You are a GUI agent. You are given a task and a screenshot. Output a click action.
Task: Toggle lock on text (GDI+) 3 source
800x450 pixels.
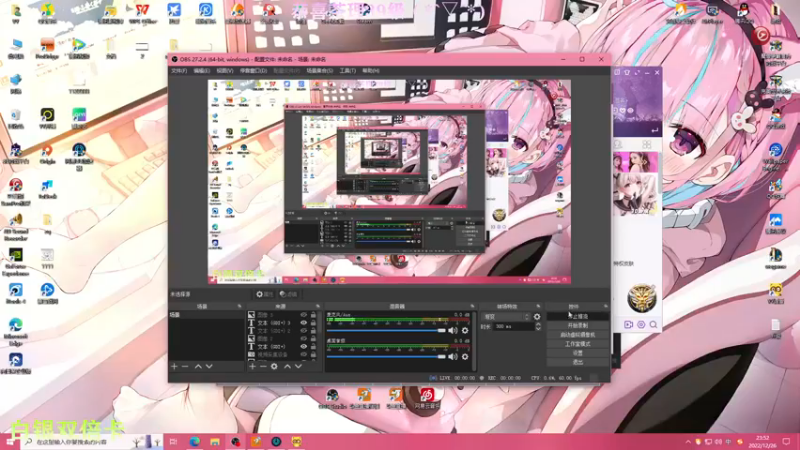pos(313,323)
